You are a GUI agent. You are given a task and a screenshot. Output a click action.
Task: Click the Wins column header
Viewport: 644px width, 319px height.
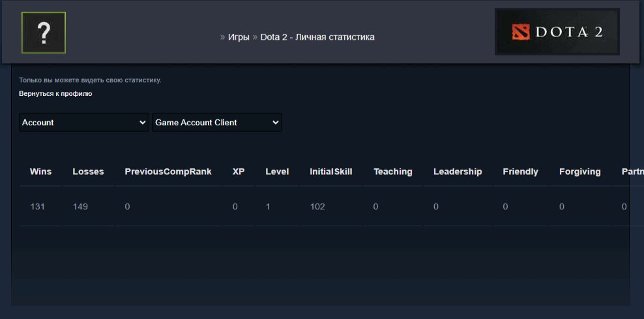pyautogui.click(x=40, y=172)
